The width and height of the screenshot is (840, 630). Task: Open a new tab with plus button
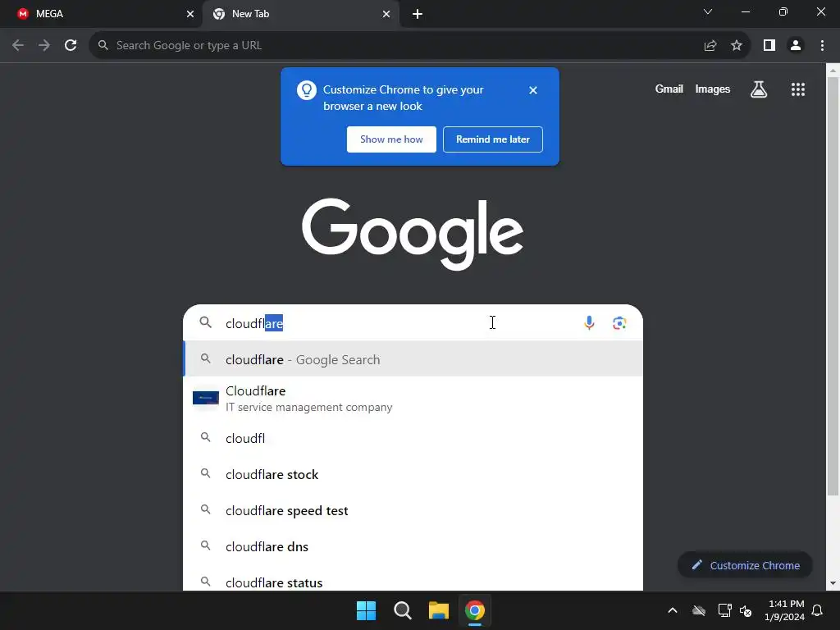(418, 14)
